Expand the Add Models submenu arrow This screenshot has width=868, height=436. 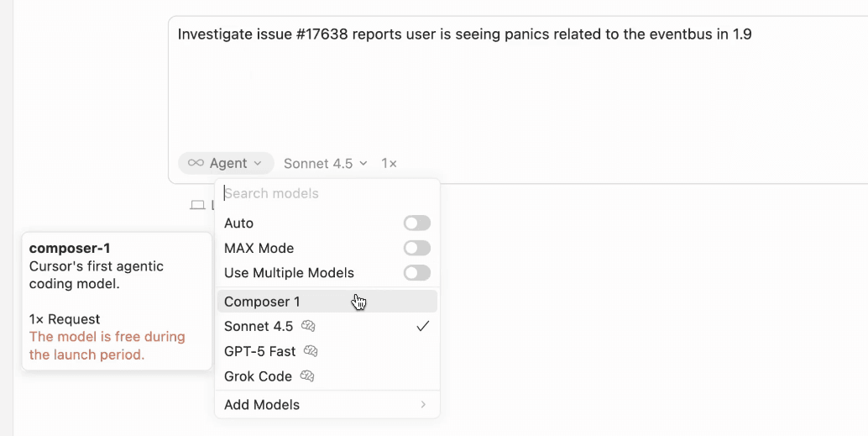423,405
